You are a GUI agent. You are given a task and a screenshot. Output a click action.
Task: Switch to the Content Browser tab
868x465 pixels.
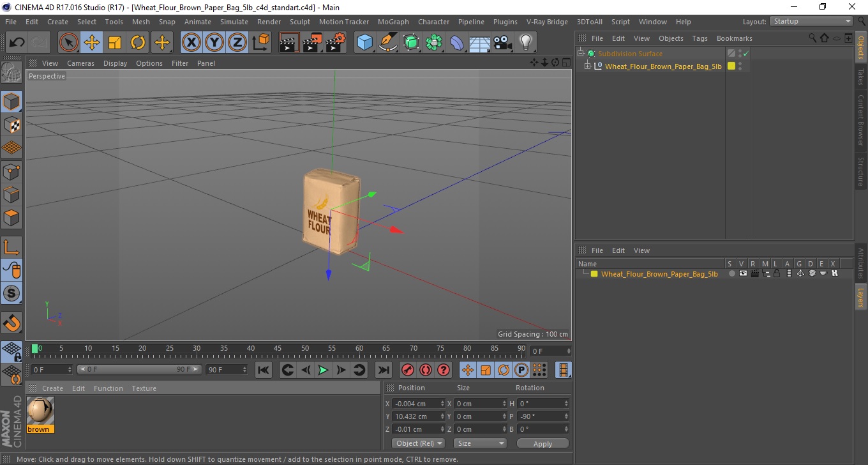pos(861,119)
